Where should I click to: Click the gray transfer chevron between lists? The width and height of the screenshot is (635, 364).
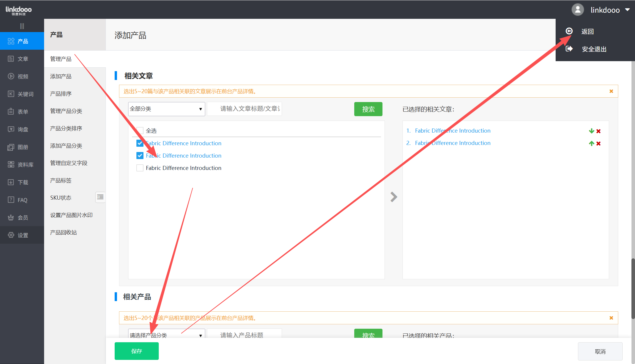click(394, 197)
